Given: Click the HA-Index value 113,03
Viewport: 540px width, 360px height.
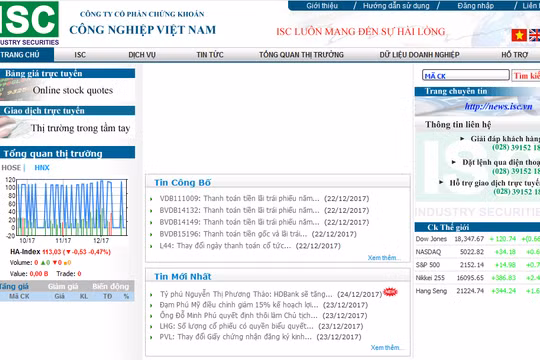Looking at the screenshot, I should 52,252.
